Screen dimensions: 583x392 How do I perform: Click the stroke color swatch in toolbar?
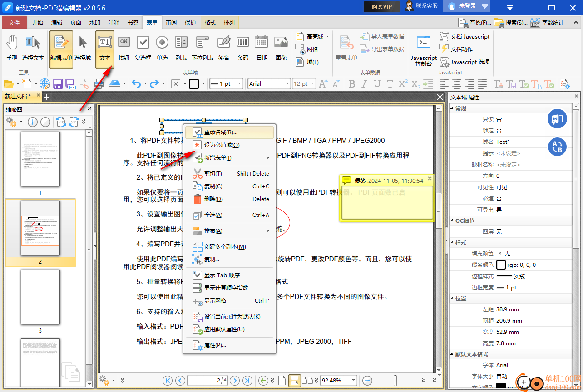pos(194,84)
